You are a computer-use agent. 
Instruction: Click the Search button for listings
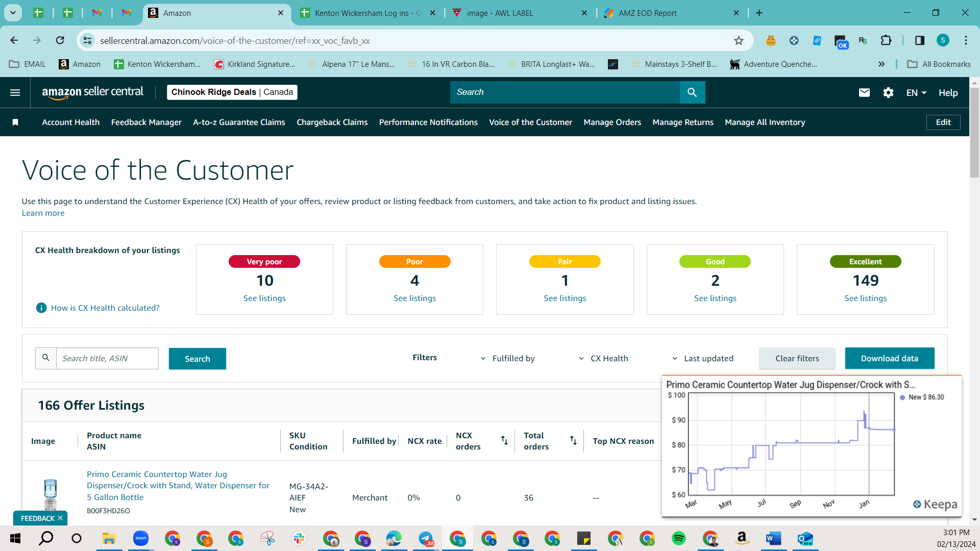click(x=198, y=359)
